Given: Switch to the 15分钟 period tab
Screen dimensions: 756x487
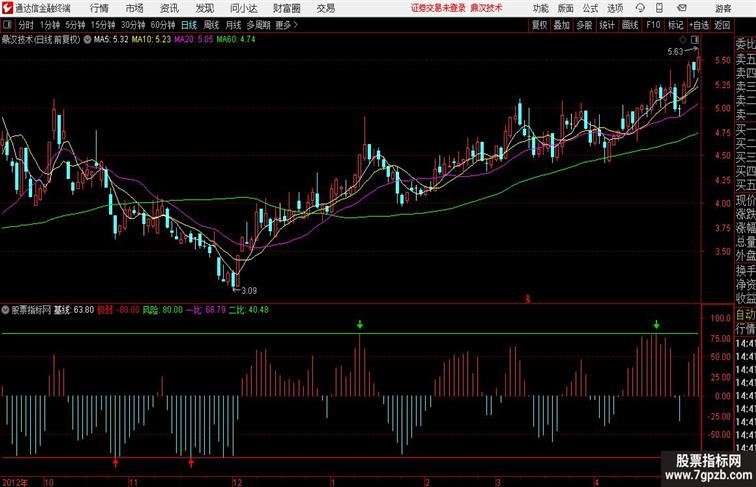Looking at the screenshot, I should 103,25.
